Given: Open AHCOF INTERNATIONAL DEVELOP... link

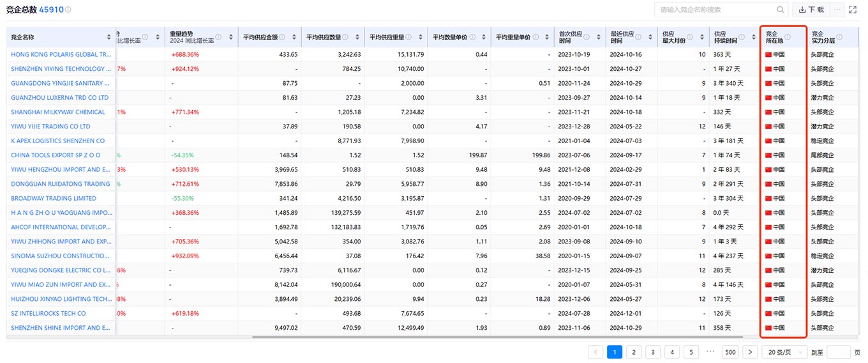Looking at the screenshot, I should tap(61, 228).
